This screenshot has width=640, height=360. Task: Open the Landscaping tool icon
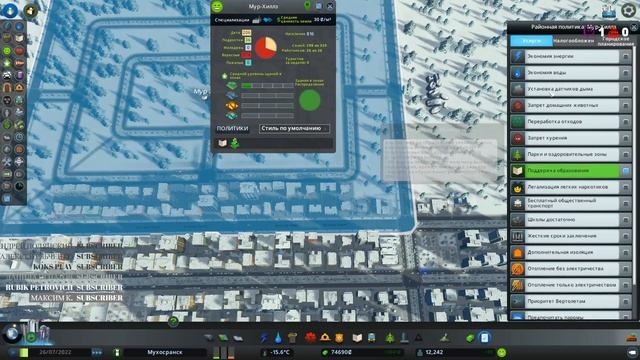(445, 338)
